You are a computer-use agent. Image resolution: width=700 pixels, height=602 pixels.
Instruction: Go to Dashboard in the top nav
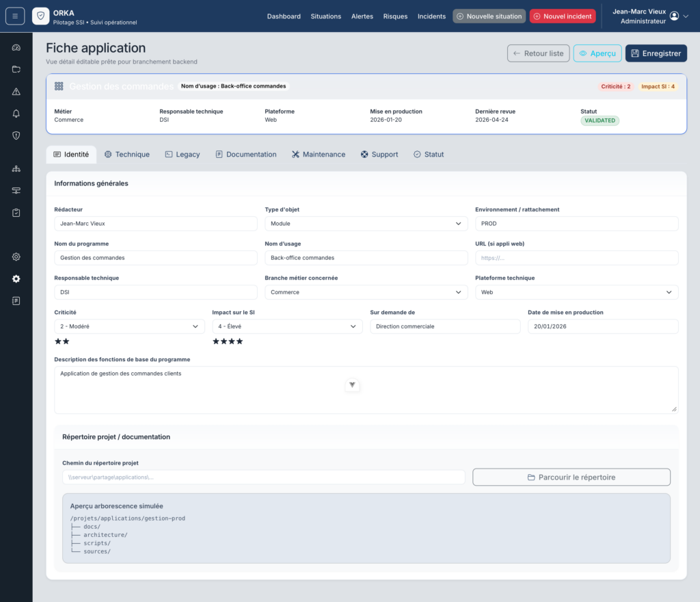(284, 16)
